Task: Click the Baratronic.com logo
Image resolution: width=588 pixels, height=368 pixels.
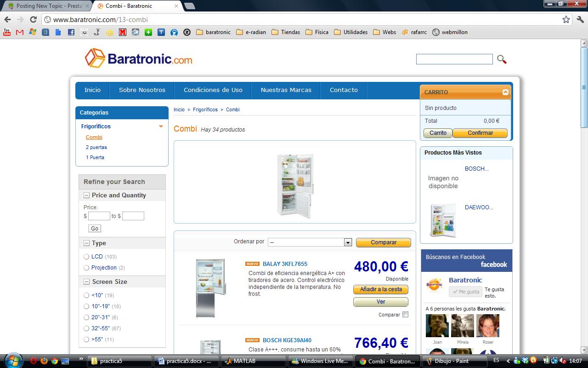Action: (x=138, y=58)
